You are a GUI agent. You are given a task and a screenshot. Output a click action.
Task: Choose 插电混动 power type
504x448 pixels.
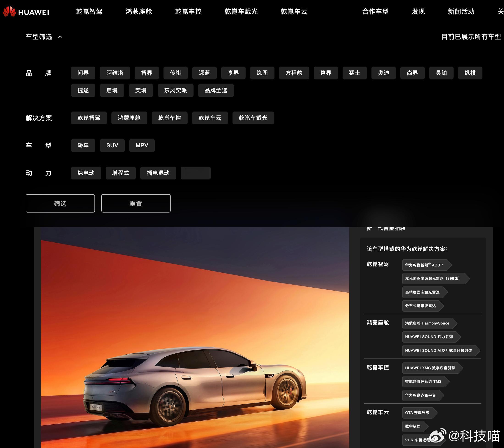[158, 173]
